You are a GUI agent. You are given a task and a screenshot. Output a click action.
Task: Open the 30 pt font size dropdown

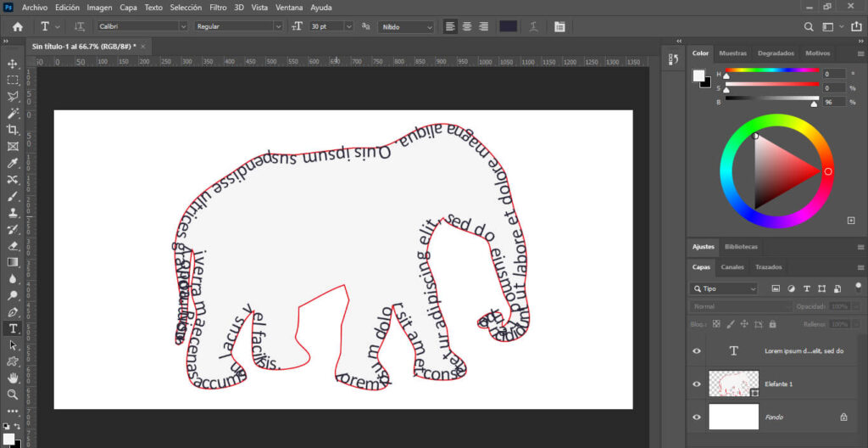pyautogui.click(x=348, y=26)
